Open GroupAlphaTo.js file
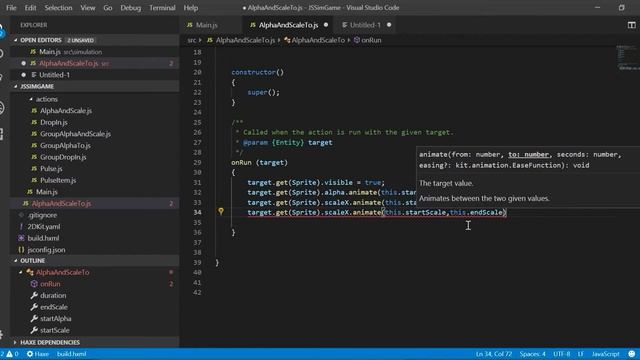The height and width of the screenshot is (360, 640). coord(65,145)
